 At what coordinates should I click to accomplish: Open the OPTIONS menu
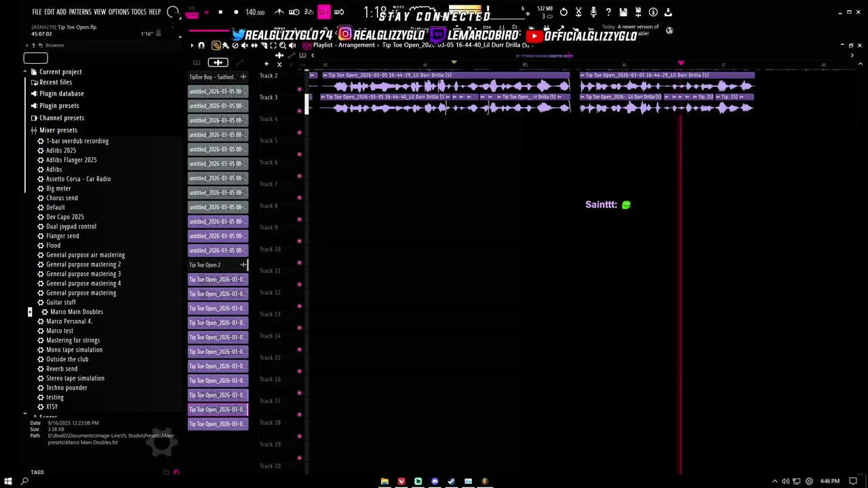119,12
